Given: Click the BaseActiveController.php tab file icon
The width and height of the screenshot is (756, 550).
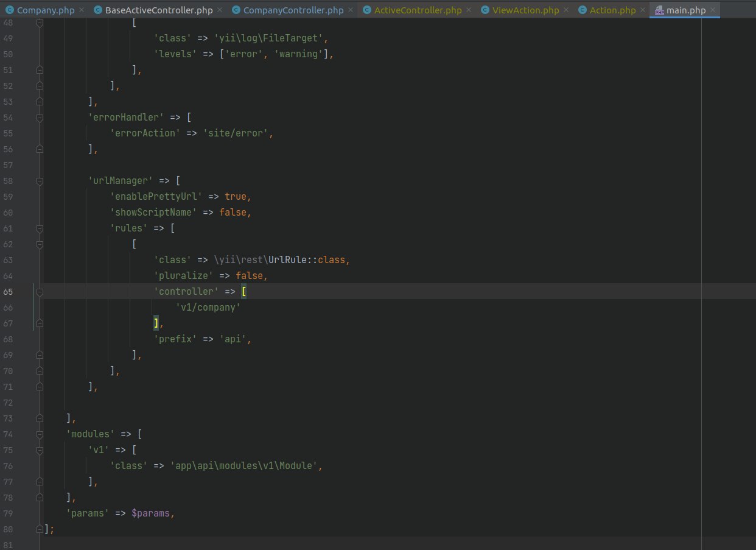Looking at the screenshot, I should pos(98,10).
